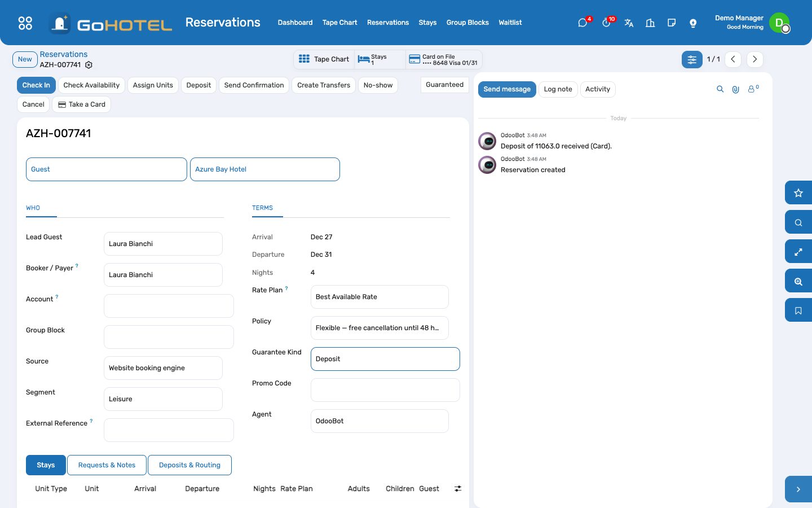The image size is (812, 508).
Task: Switch to Deposits & Routing tab
Action: click(x=189, y=465)
